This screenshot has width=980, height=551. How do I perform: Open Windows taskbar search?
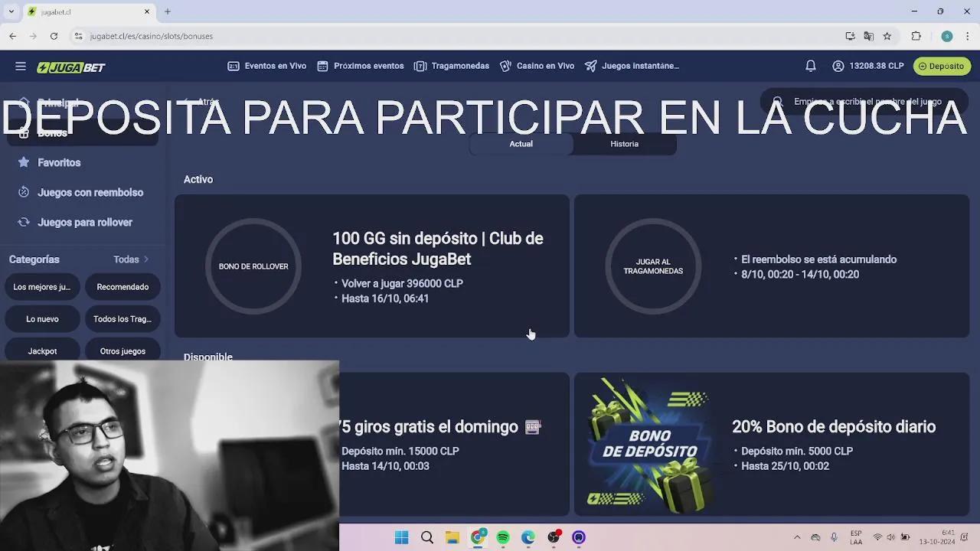[427, 537]
